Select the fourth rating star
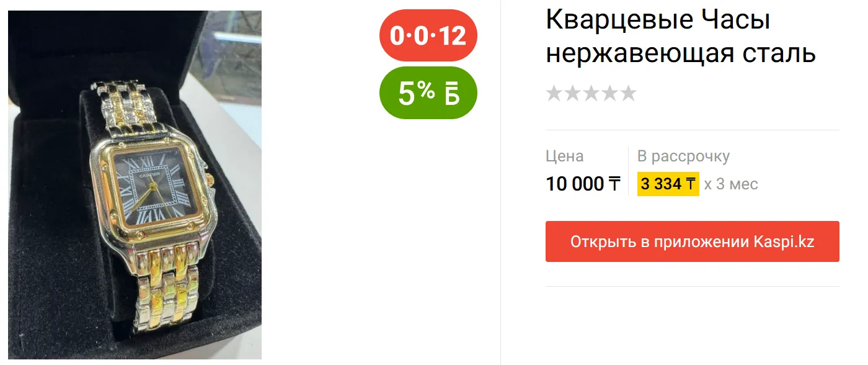The height and width of the screenshot is (365, 868). click(x=610, y=93)
